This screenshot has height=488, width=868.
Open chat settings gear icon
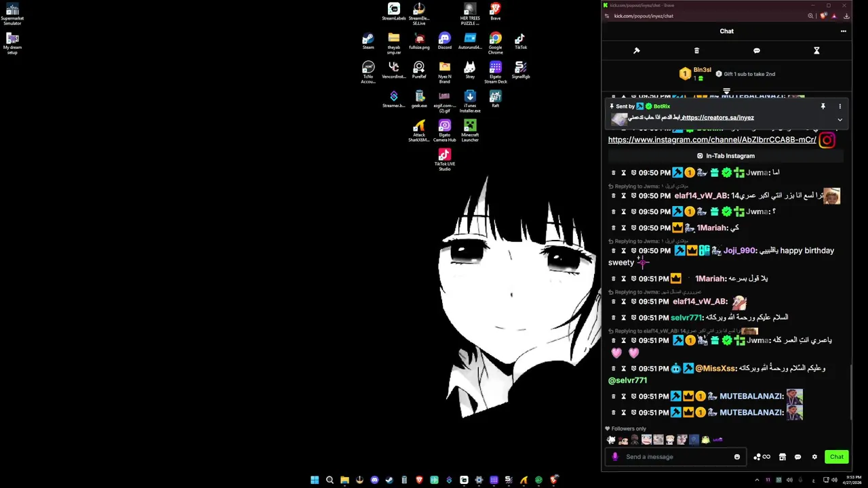(x=814, y=457)
